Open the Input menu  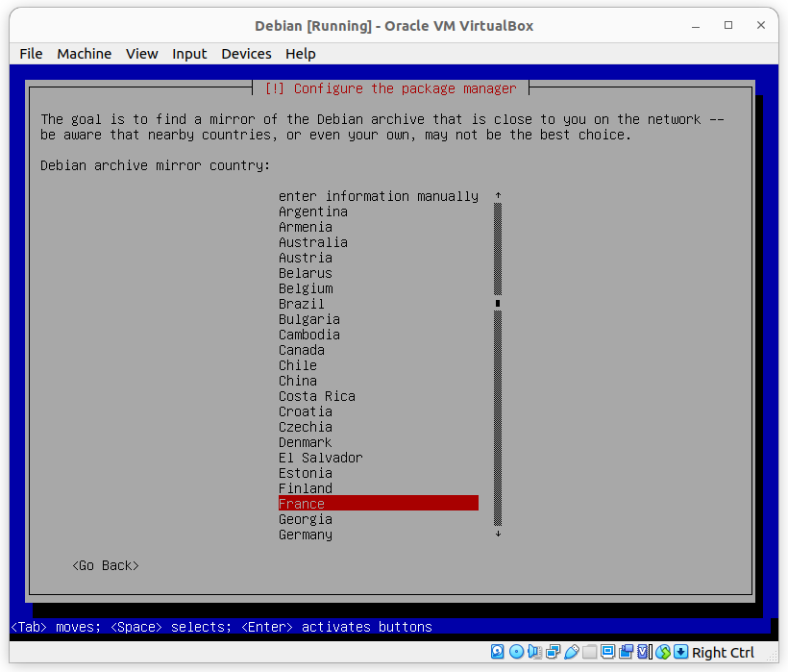(189, 54)
